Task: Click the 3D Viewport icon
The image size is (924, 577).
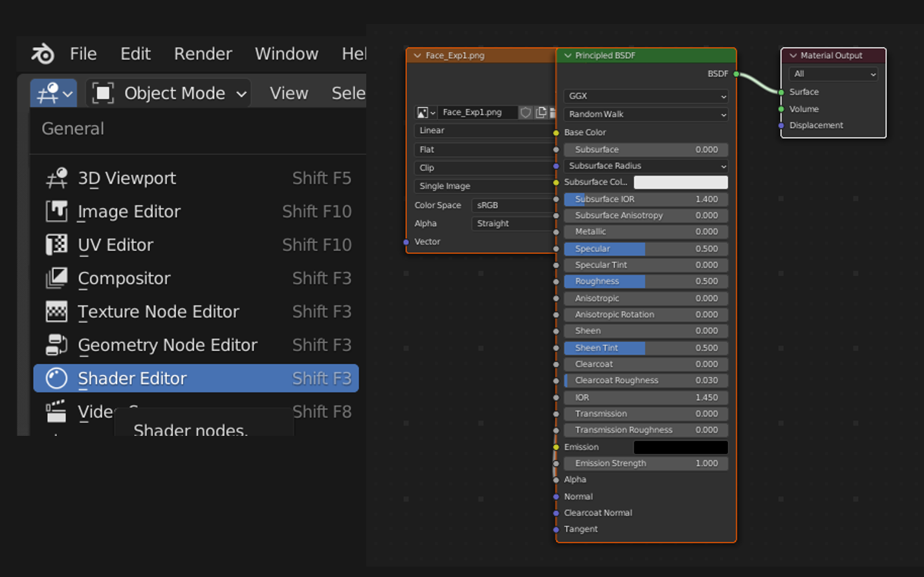Action: pyautogui.click(x=56, y=178)
